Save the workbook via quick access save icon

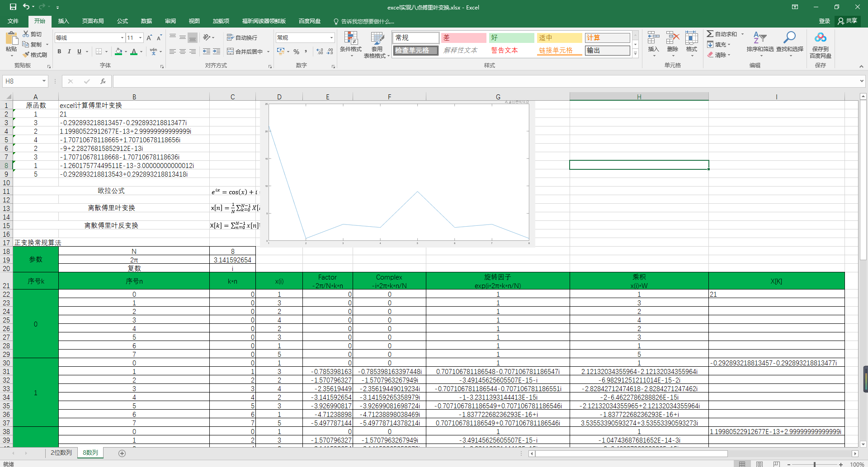pos(13,7)
